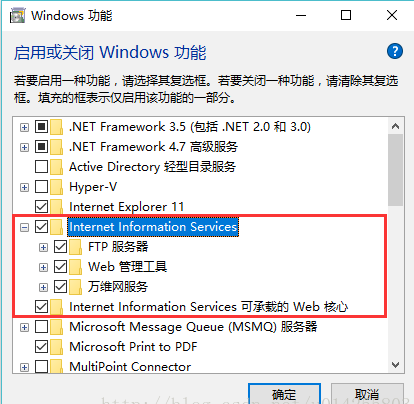Click the folder icon beside FTP 服务器

(76, 247)
